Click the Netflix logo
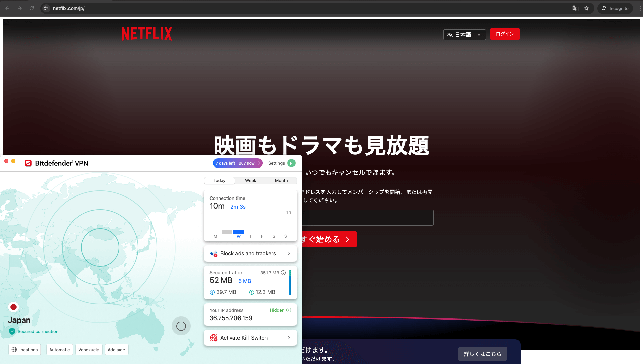Image resolution: width=643 pixels, height=364 pixels. tap(147, 34)
